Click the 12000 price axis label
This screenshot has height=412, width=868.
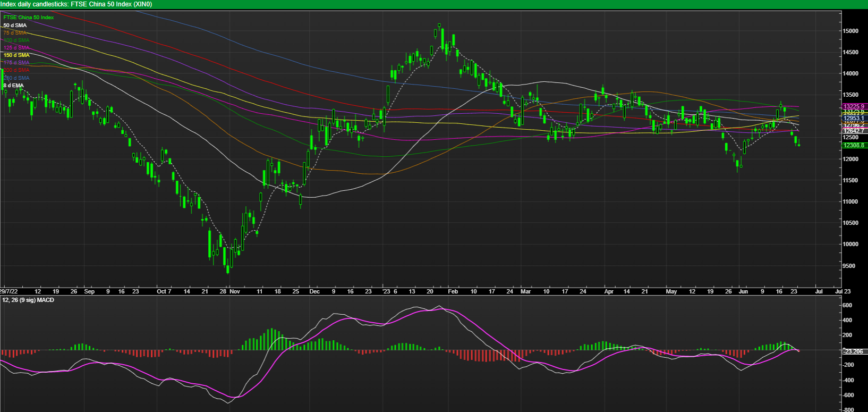[850, 159]
